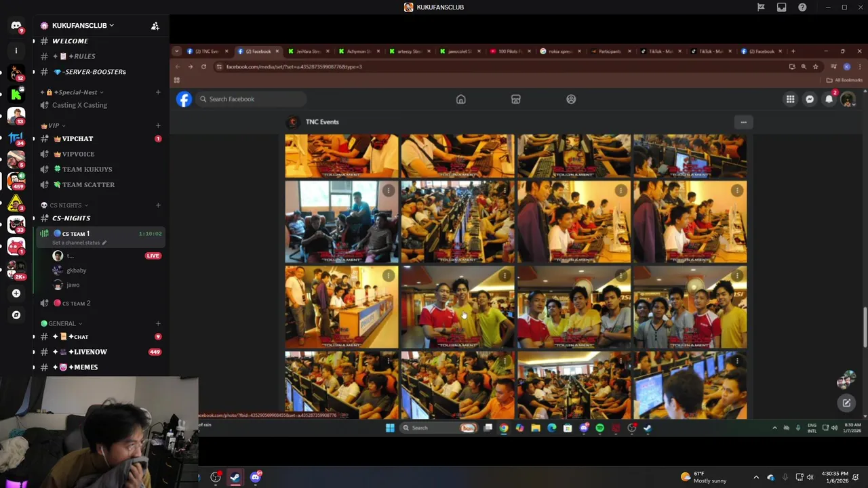
Task: Open the invite members icon beside KUKUFANSCLUB
Action: click(155, 26)
